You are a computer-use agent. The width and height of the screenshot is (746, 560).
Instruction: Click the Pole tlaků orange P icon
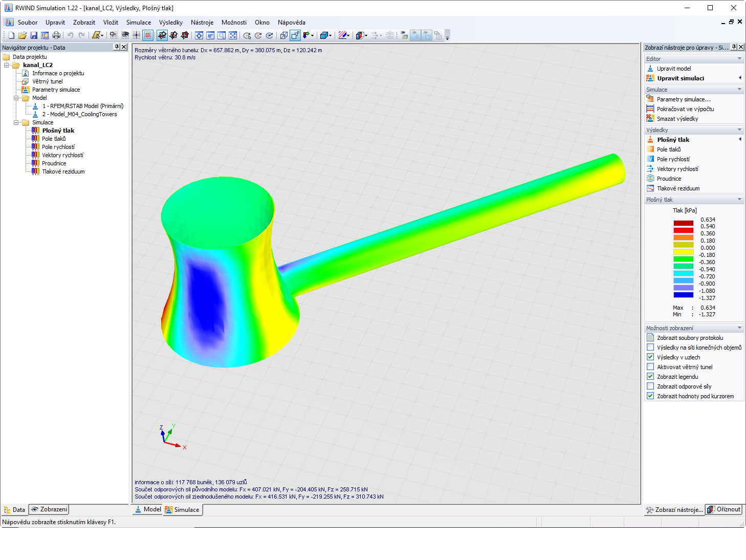pyautogui.click(x=650, y=149)
